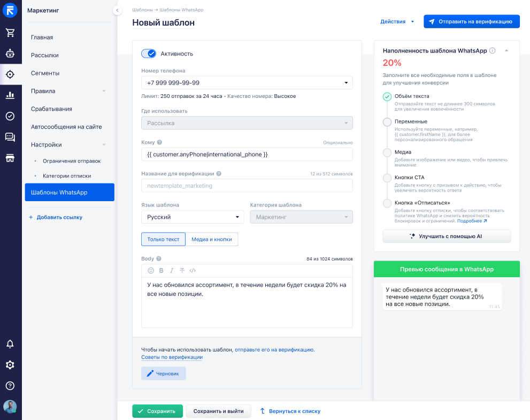This screenshot has height=420, width=530.
Task: Insert emoji using smiley icon in editor
Action: pos(151,271)
